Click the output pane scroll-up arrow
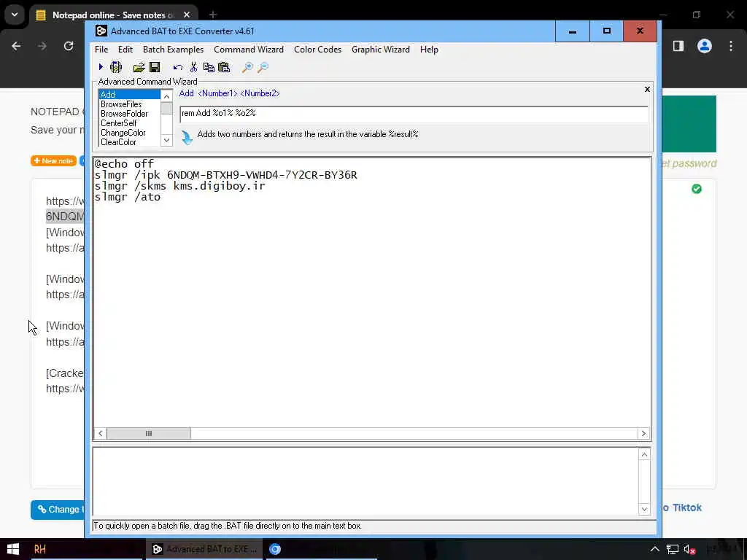This screenshot has width=747, height=560. pos(644,455)
